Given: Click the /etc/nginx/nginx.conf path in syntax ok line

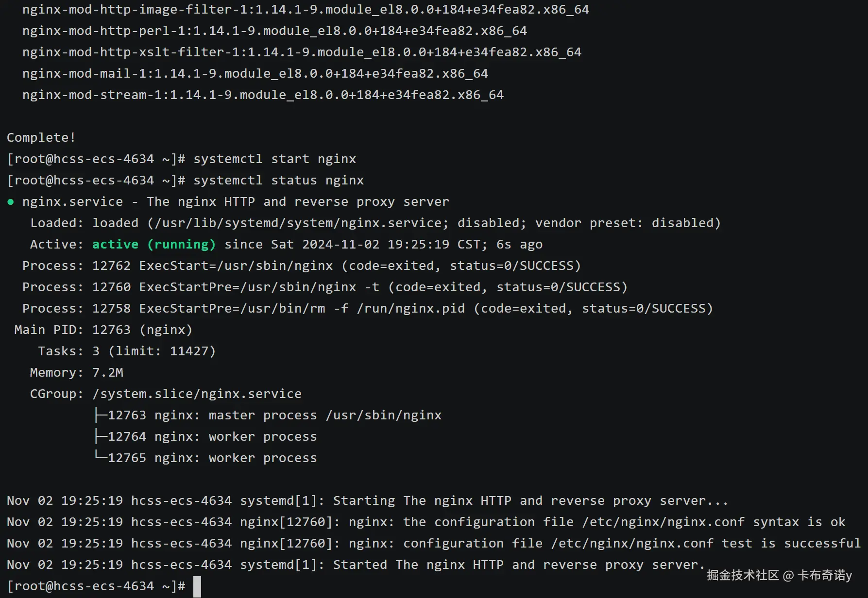Looking at the screenshot, I should click(x=663, y=522).
